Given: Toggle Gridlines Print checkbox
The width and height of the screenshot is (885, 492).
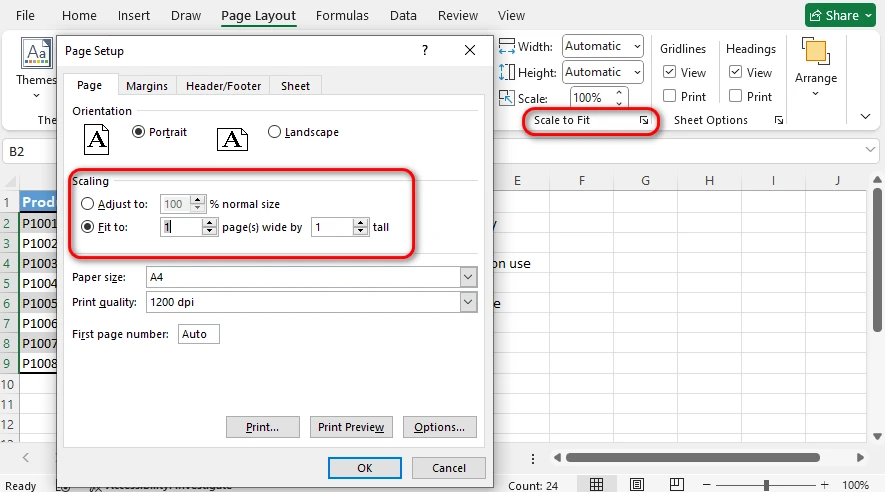Looking at the screenshot, I should [669, 96].
